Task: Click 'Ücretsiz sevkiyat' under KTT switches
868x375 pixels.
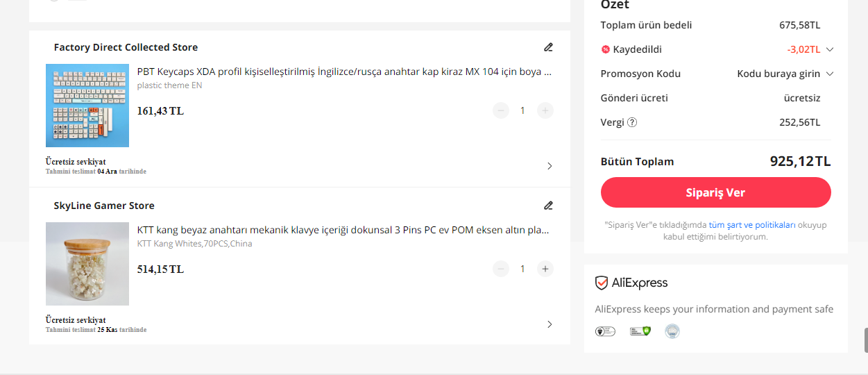Action: [76, 320]
